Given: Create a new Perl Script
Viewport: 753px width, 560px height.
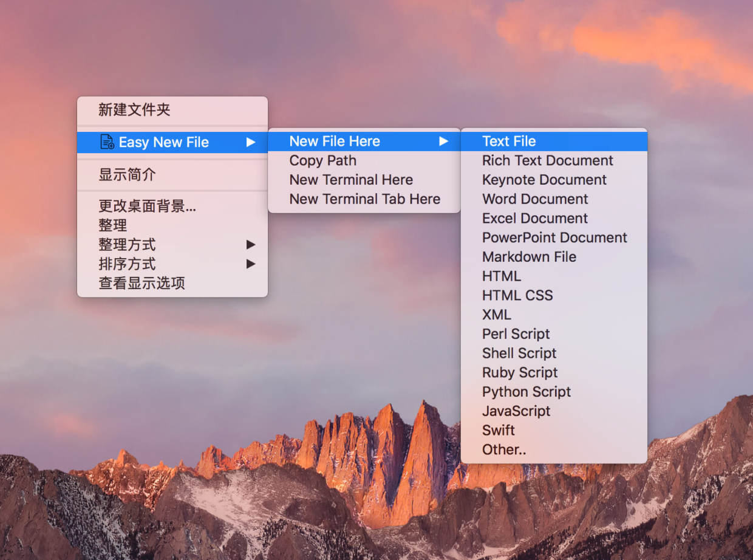Looking at the screenshot, I should [x=554, y=334].
